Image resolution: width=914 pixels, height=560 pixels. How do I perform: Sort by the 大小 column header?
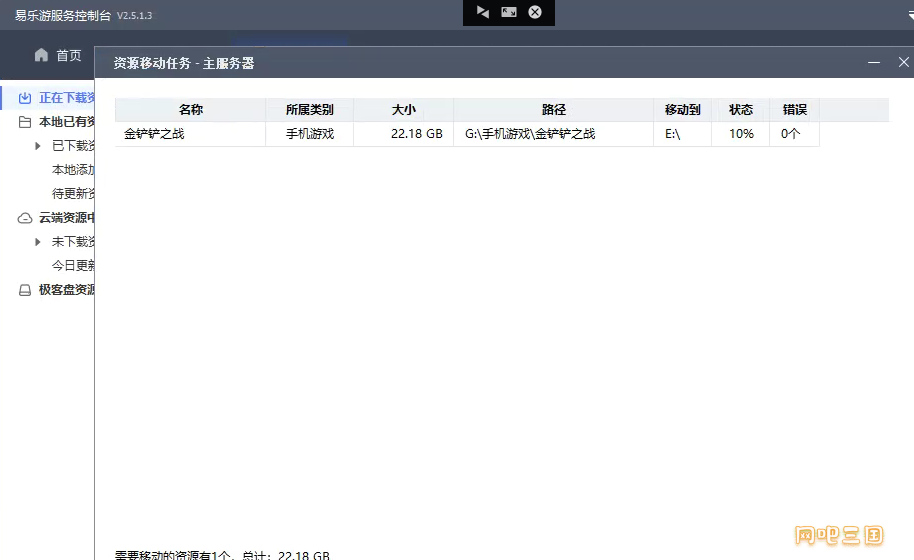pos(403,110)
